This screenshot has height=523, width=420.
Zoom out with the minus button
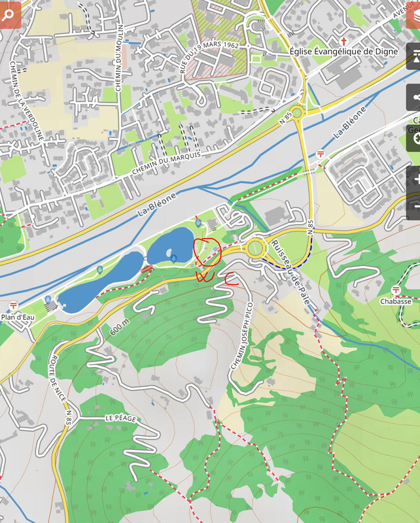pos(414,207)
